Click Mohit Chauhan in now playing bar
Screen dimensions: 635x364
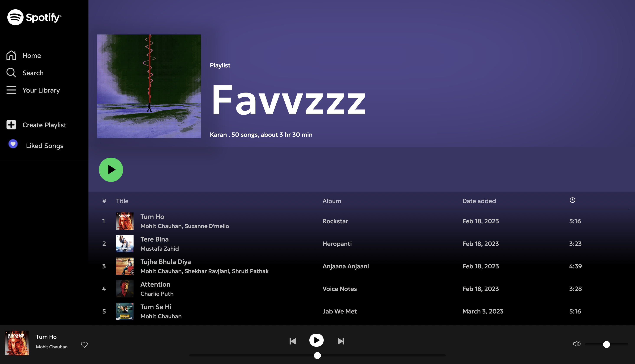(x=52, y=347)
